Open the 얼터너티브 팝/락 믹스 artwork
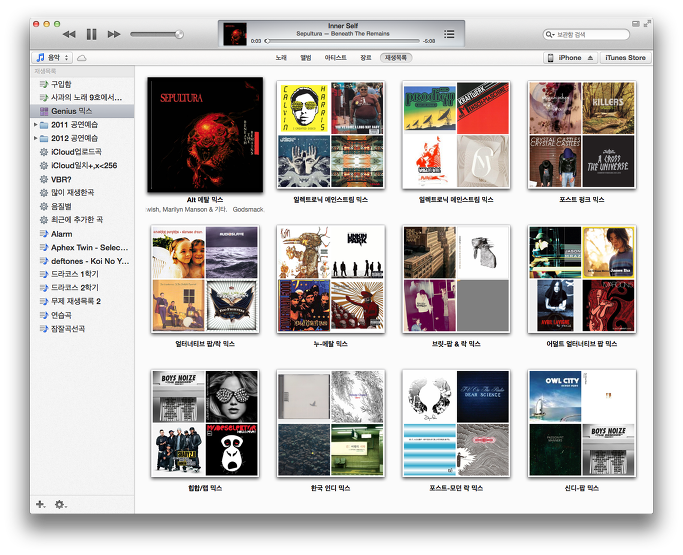The height and width of the screenshot is (555, 683). click(x=205, y=279)
